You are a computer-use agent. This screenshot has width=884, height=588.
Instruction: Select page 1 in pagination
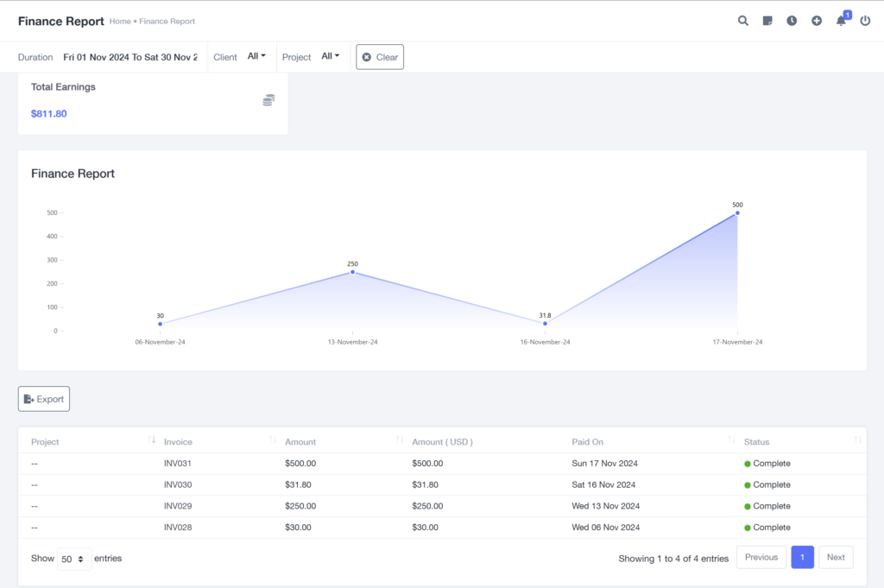[802, 558]
